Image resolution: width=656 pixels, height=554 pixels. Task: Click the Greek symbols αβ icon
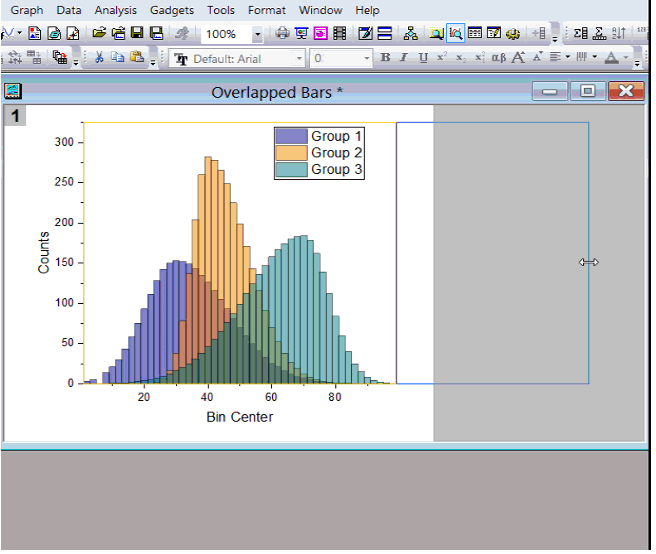(x=498, y=57)
